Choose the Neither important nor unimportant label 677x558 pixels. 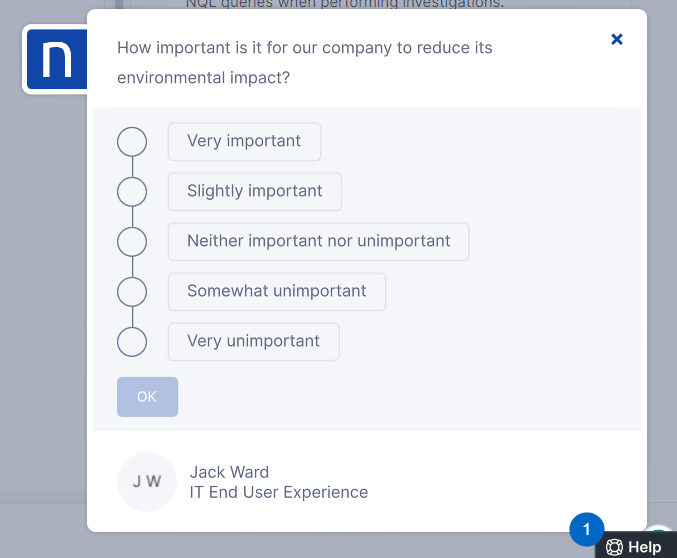coord(318,242)
